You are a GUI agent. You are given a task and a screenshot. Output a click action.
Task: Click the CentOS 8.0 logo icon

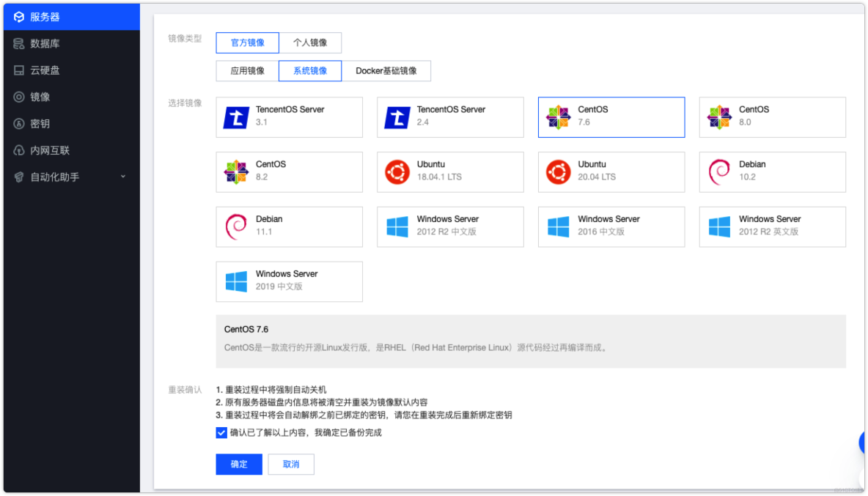point(719,117)
